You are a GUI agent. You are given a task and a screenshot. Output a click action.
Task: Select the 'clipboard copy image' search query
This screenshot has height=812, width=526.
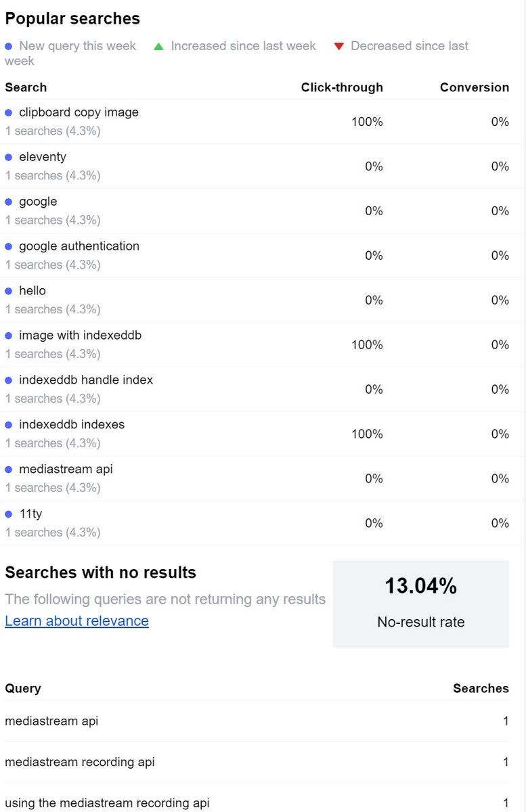pyautogui.click(x=79, y=112)
